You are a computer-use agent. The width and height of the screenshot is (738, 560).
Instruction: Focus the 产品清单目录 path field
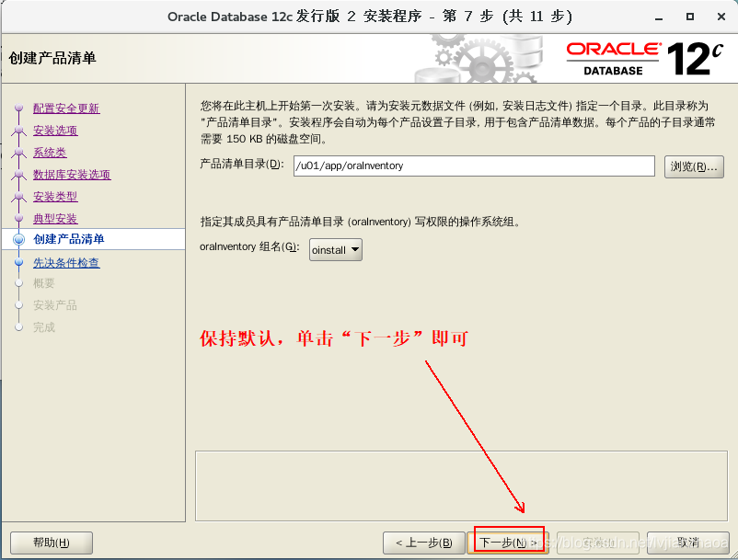pos(474,166)
